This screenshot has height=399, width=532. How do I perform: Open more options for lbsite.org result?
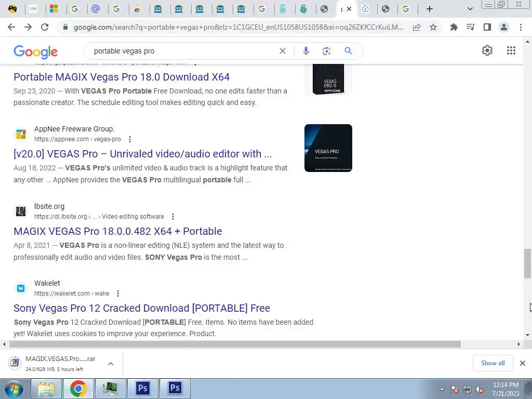172,217
